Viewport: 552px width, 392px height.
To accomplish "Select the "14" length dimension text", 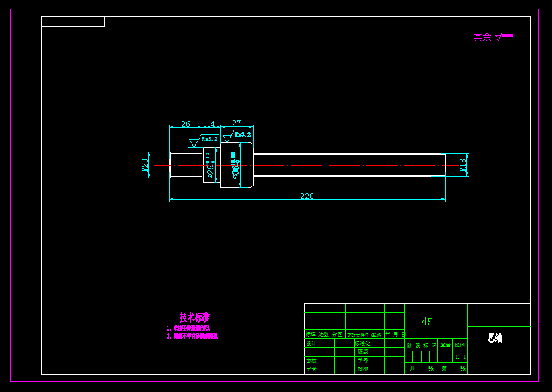I will click(x=211, y=124).
